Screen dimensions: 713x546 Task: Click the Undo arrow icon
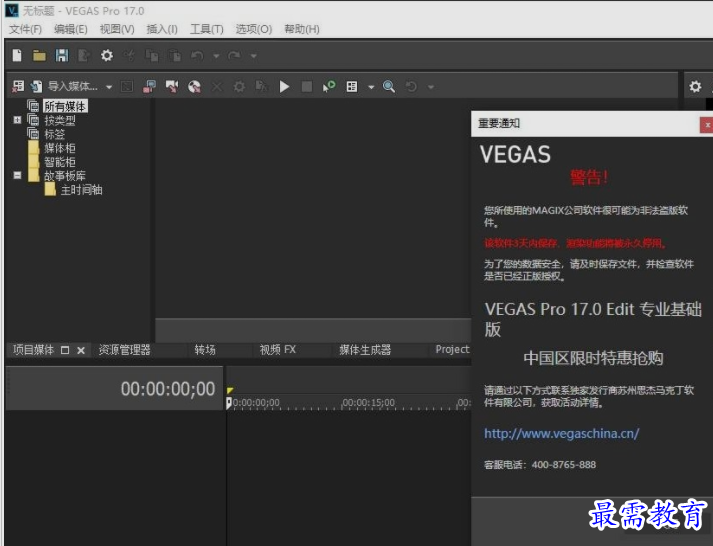pyautogui.click(x=197, y=55)
